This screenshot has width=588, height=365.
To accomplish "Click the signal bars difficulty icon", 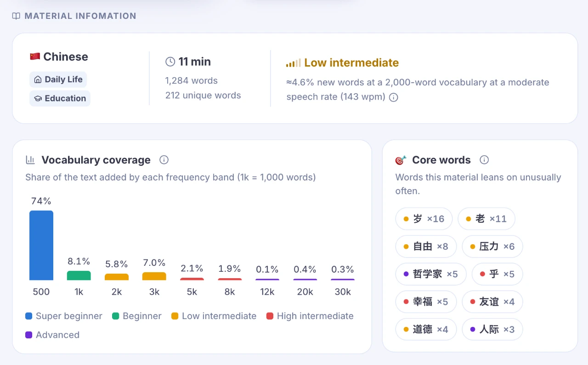I will point(293,63).
